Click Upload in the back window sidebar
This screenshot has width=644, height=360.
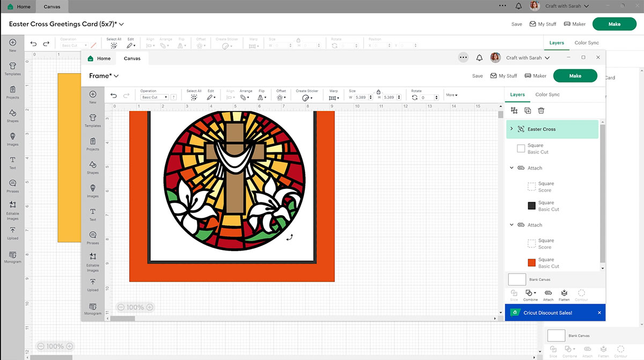(12, 233)
